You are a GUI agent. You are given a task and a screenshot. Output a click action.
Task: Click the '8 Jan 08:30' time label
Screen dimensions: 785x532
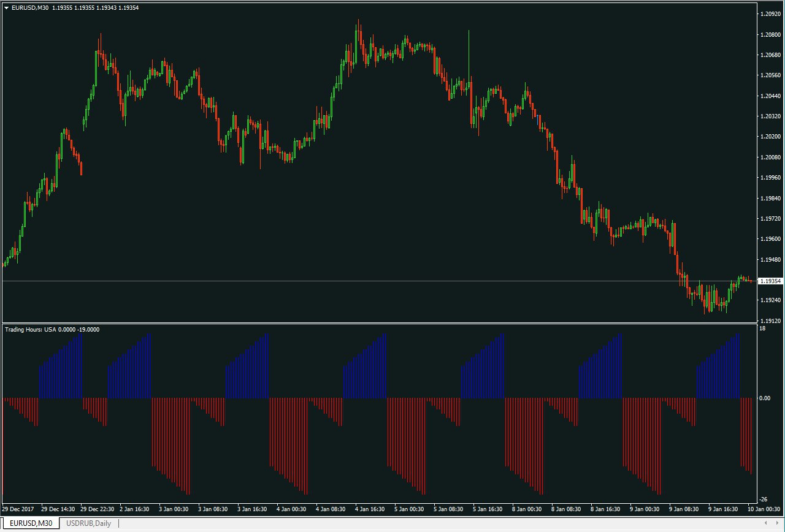(x=567, y=509)
